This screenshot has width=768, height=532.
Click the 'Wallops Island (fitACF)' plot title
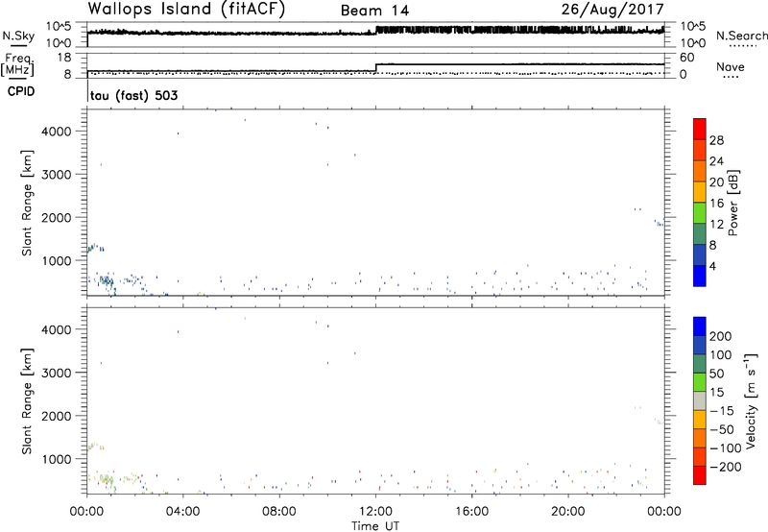click(x=186, y=10)
